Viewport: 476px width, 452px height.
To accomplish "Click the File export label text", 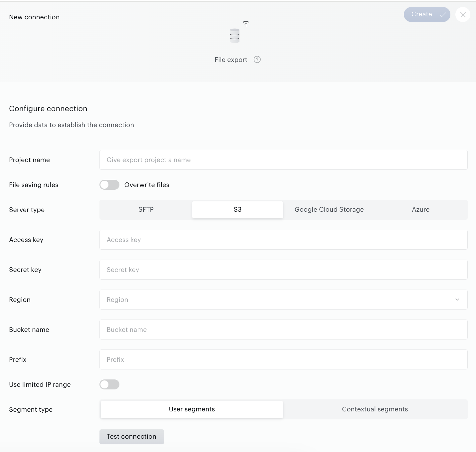I will 231,60.
